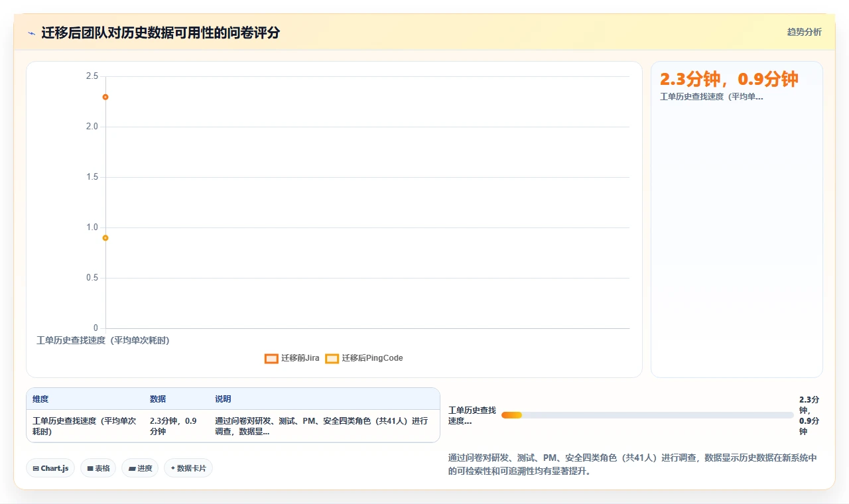The height and width of the screenshot is (504, 849).
Task: Click the 数据卡片 tag
Action: [x=188, y=468]
